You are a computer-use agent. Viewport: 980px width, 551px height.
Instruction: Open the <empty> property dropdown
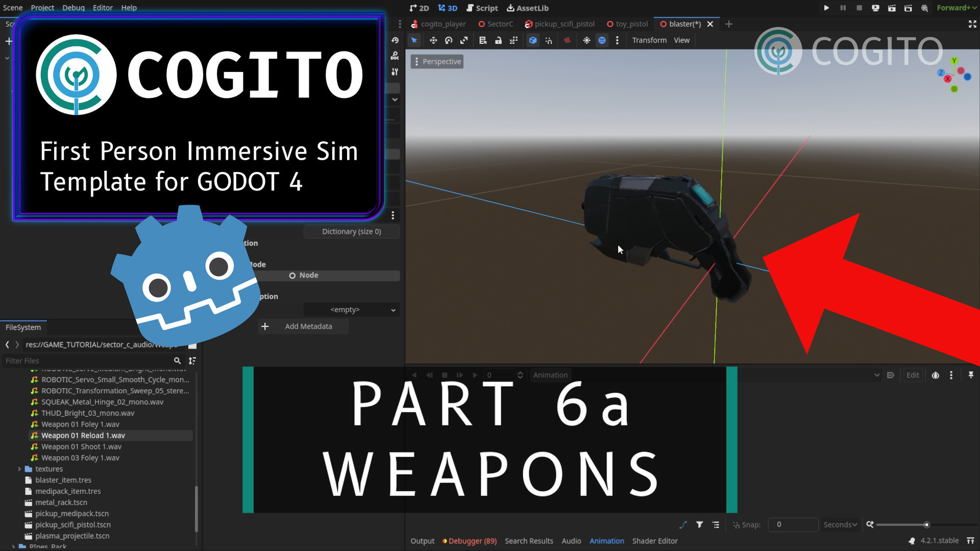[351, 310]
